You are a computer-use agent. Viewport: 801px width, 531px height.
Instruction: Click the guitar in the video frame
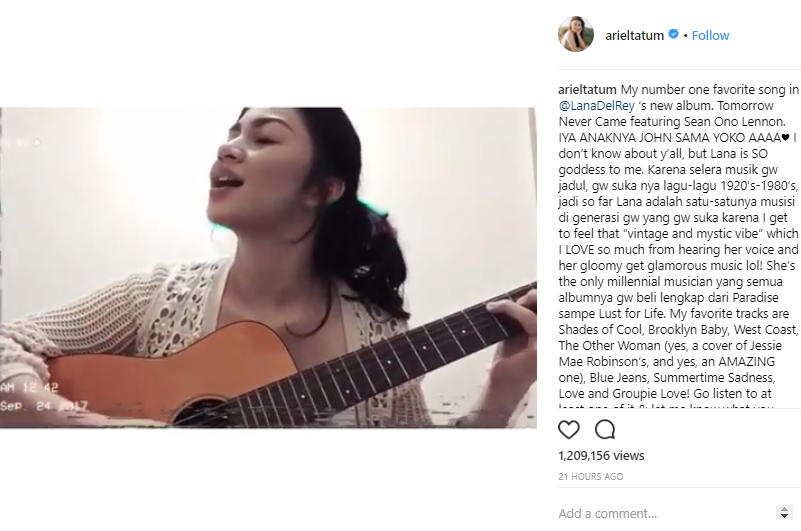pyautogui.click(x=286, y=368)
